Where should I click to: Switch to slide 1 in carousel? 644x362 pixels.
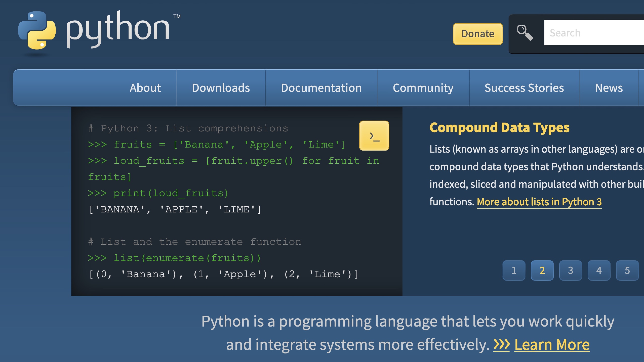(x=514, y=270)
